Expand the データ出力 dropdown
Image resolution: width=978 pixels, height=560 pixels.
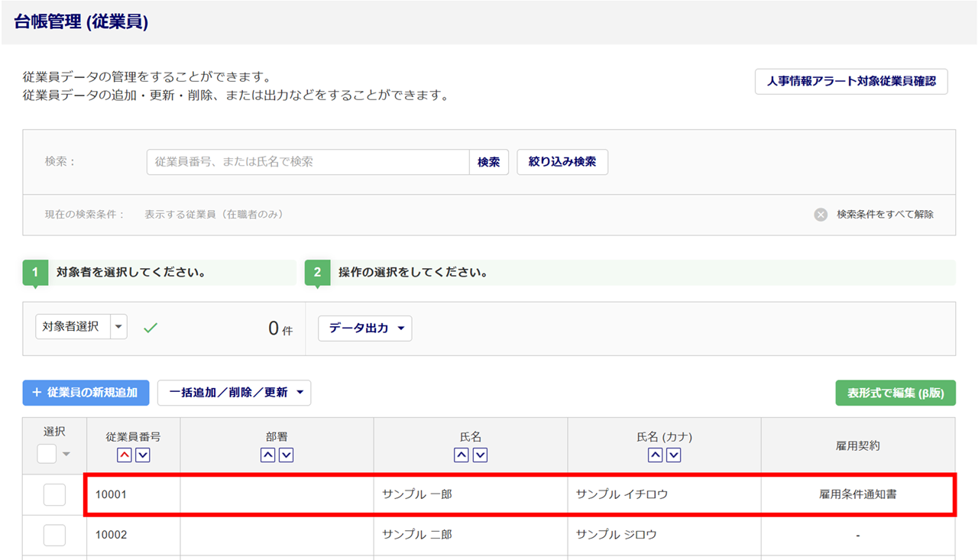coord(364,329)
